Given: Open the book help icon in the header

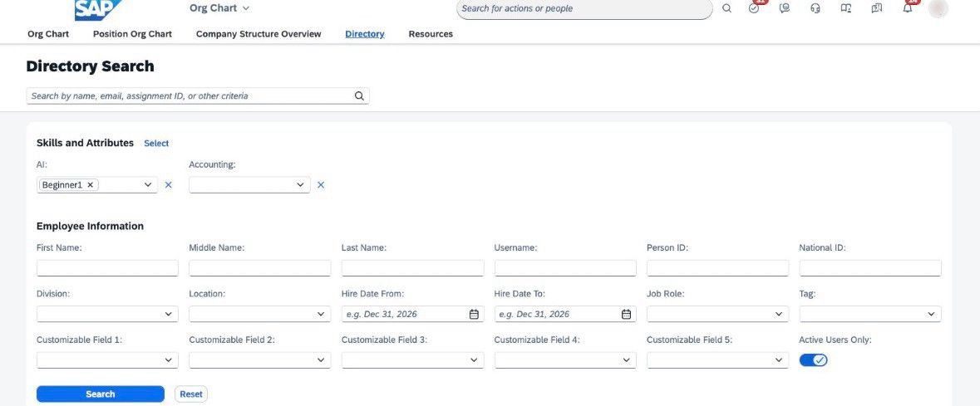Looking at the screenshot, I should click(x=845, y=9).
